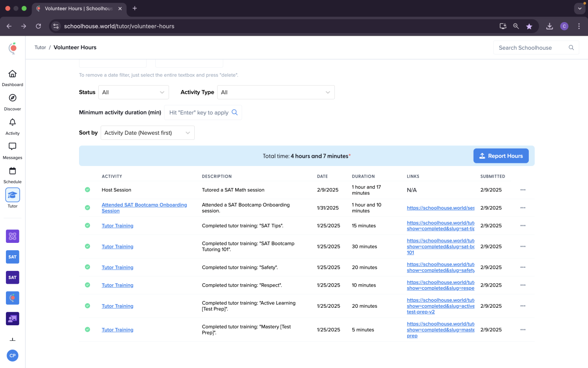588x368 pixels.
Task: Open the Tutor Training link for "SAT Tips"
Action: 117,226
